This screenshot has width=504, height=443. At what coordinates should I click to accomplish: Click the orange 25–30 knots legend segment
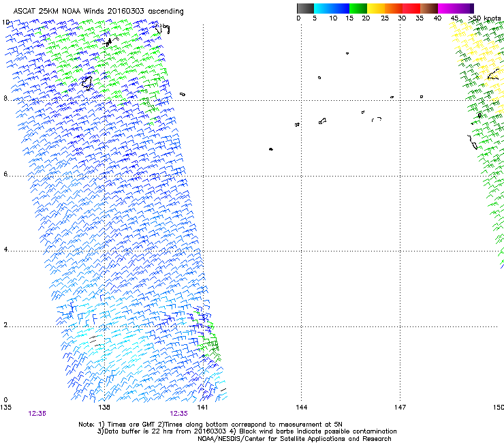pyautogui.click(x=394, y=8)
